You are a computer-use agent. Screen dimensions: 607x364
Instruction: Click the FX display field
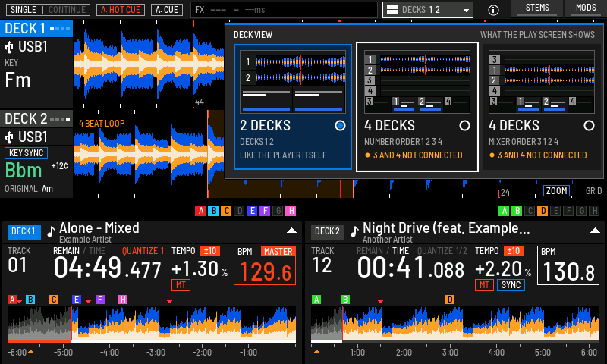[x=284, y=10]
